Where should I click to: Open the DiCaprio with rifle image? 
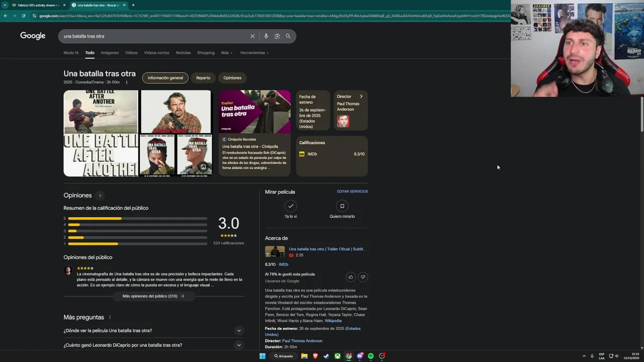(176, 112)
